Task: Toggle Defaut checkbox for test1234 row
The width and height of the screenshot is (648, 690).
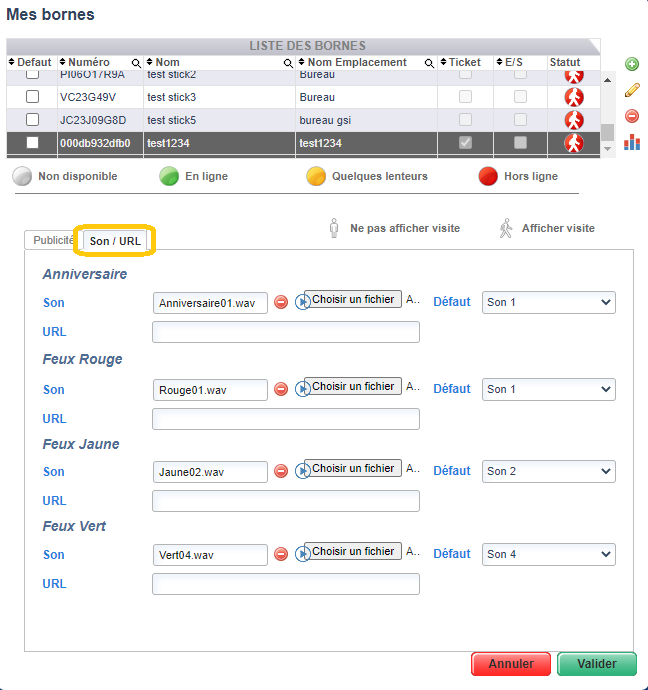Action: tap(32, 143)
